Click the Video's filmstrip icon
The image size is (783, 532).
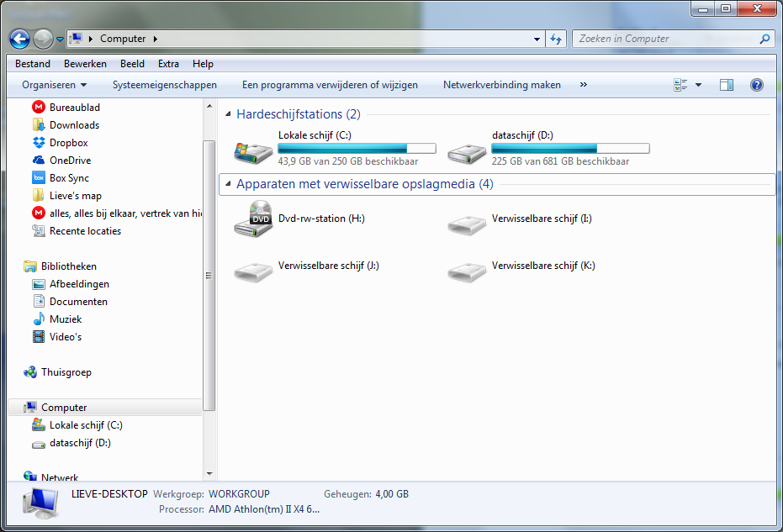click(39, 337)
